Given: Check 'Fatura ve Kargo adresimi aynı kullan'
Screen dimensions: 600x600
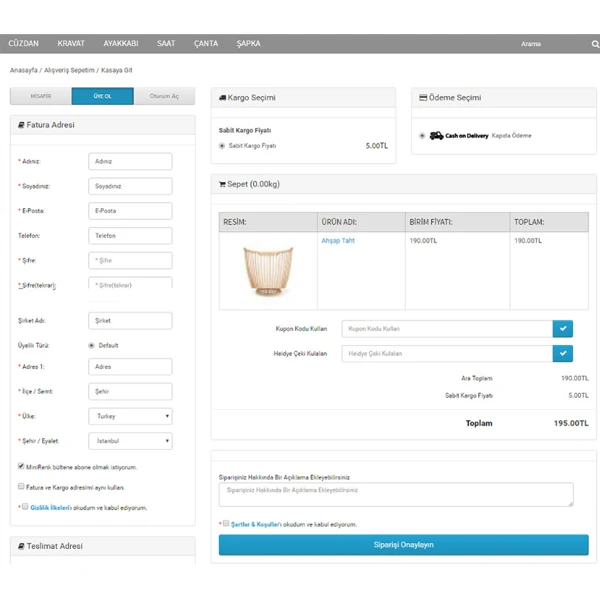Looking at the screenshot, I should pyautogui.click(x=21, y=487).
